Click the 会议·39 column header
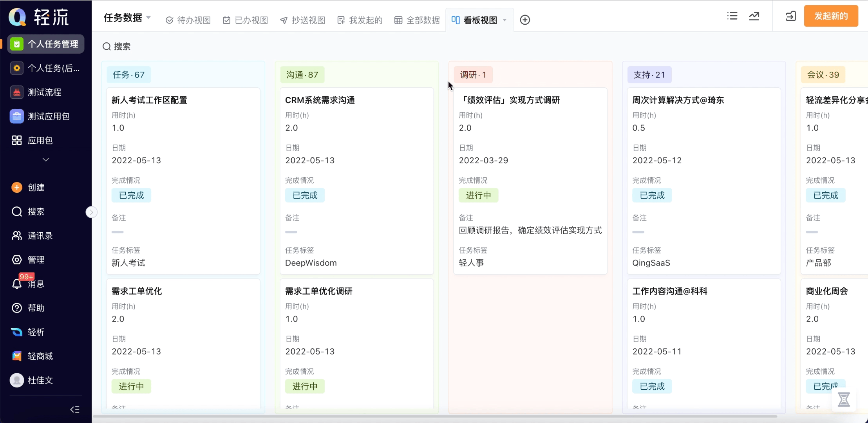868x423 pixels. tap(823, 75)
